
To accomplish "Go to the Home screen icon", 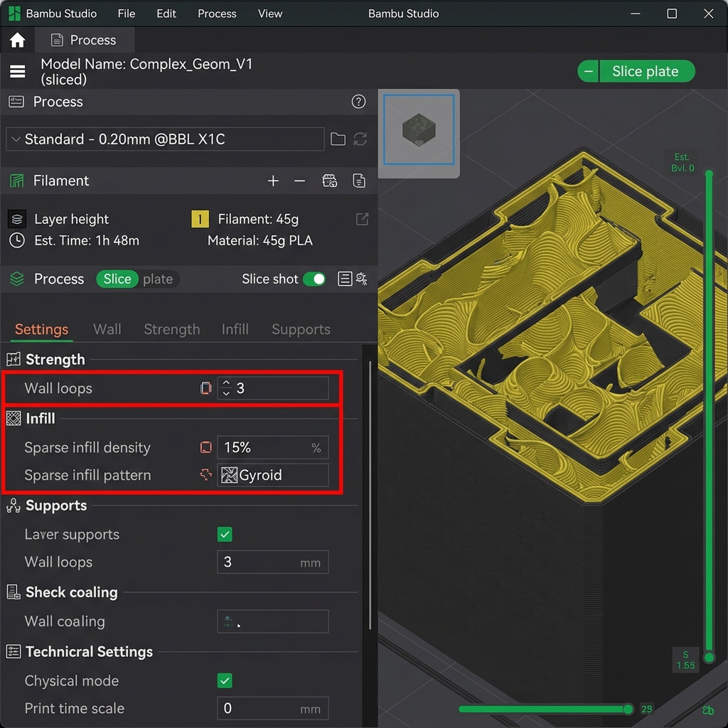I will coord(17,40).
